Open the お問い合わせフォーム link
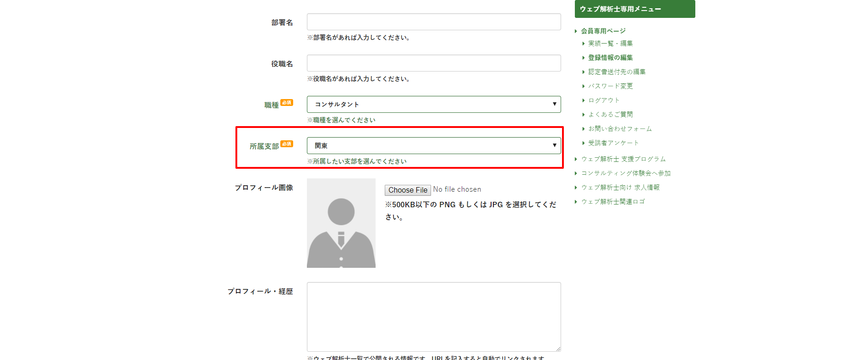Screen dimensions: 868x360 (x=620, y=129)
